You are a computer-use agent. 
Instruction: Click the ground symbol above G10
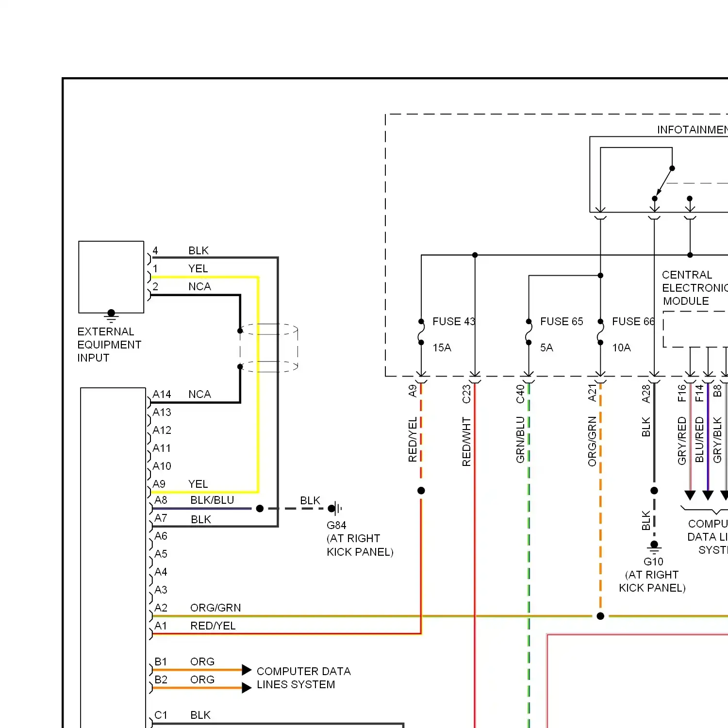click(654, 547)
